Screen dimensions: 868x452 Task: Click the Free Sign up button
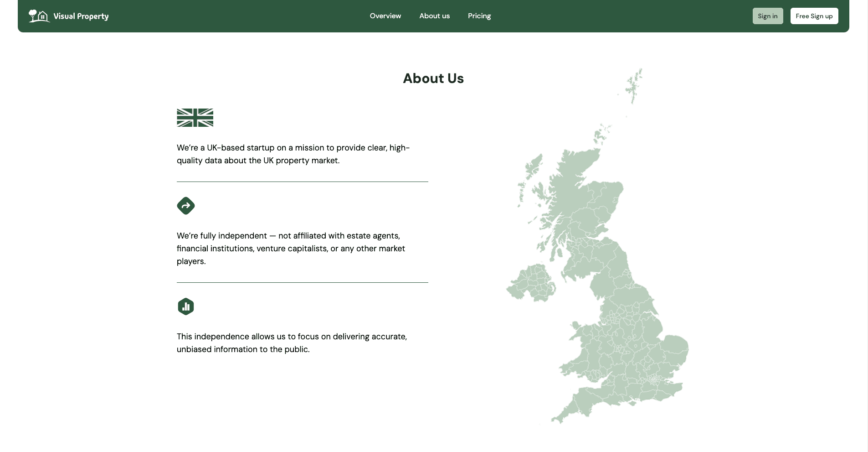(814, 16)
